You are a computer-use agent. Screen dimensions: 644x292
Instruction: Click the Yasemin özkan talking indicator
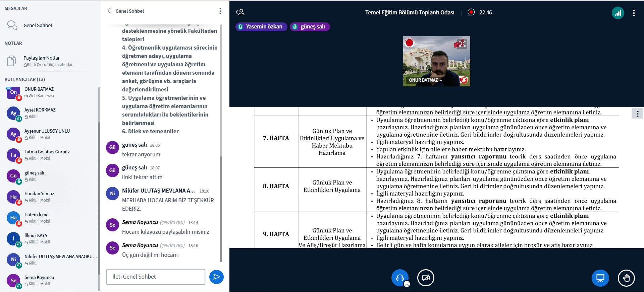click(x=261, y=27)
